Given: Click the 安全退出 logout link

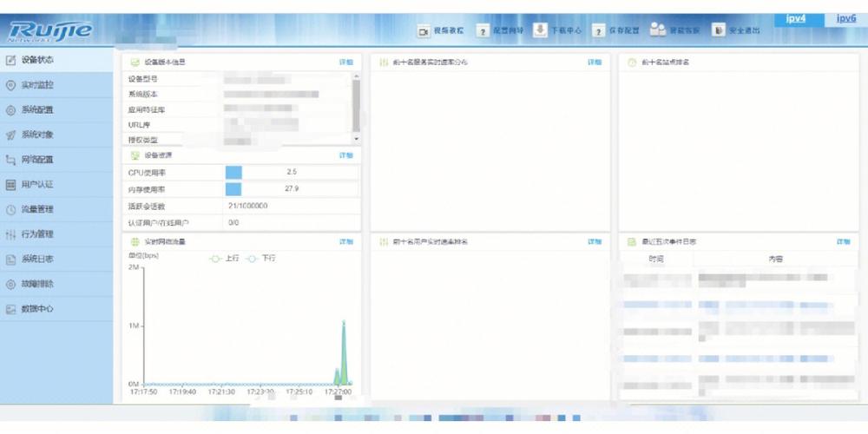Looking at the screenshot, I should 736,31.
